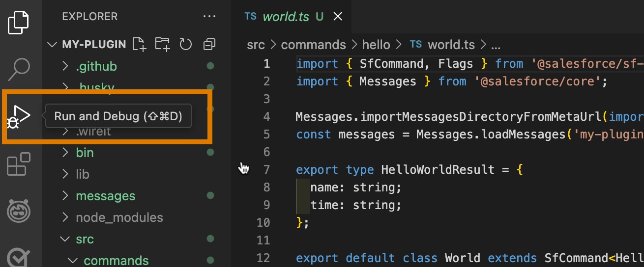Viewport: 644px width, 267px height.
Task: Click '@salesforce/core' import string
Action: coord(538,81)
